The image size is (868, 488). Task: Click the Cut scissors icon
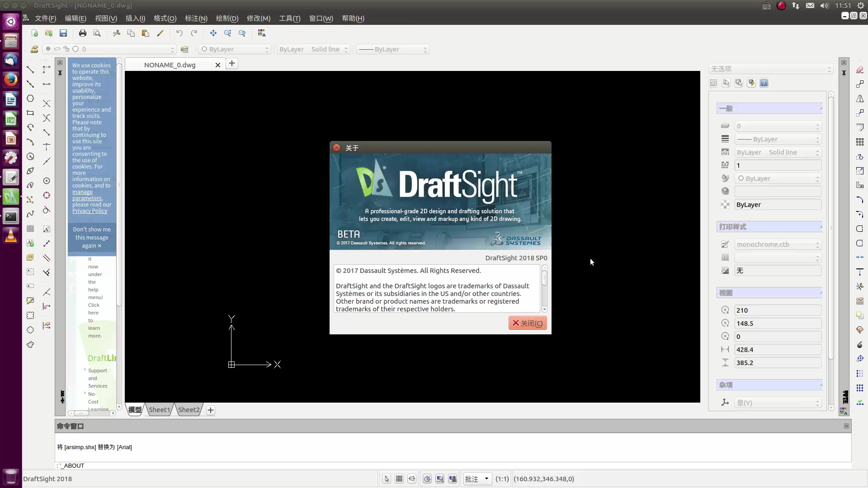pyautogui.click(x=116, y=33)
